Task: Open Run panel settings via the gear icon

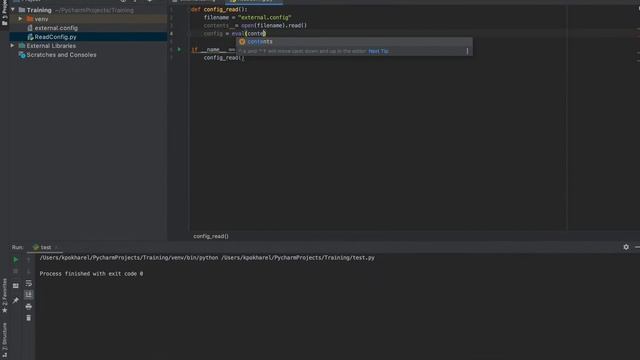Action: [626, 247]
